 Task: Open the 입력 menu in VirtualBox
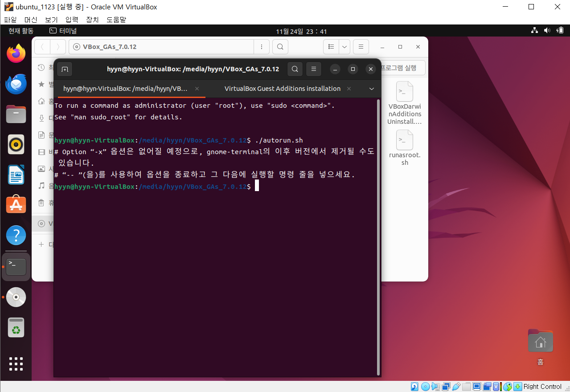(x=72, y=20)
